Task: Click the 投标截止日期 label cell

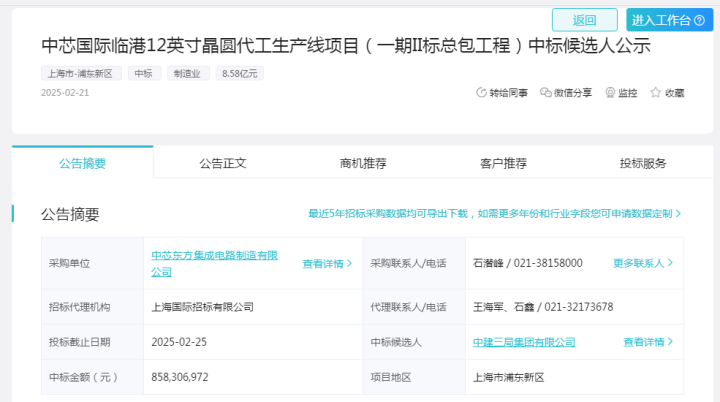Action: pos(92,342)
